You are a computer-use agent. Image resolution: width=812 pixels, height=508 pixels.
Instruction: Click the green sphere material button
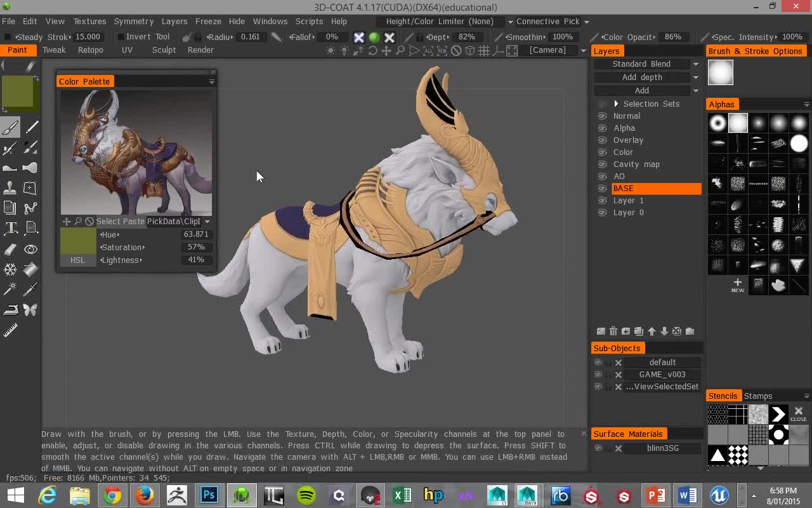pos(374,37)
